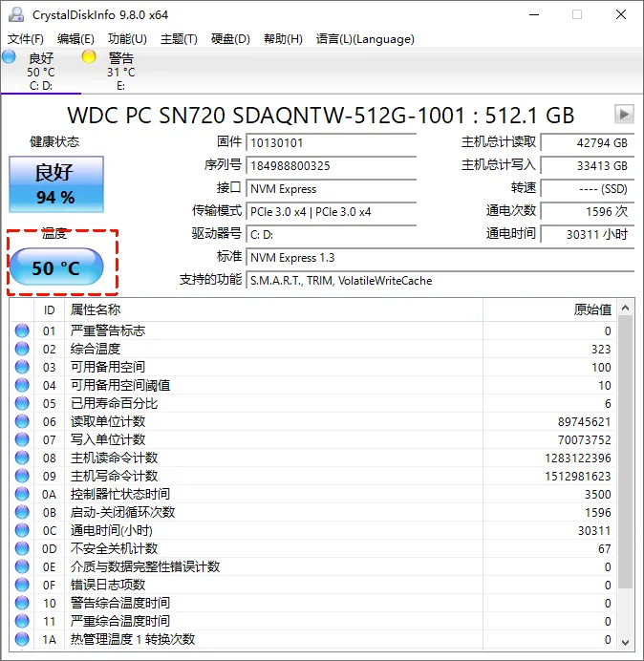This screenshot has height=661, width=644.
Task: Click the transfer mode field PCIe 3.0 x4
Action: pyautogui.click(x=331, y=212)
